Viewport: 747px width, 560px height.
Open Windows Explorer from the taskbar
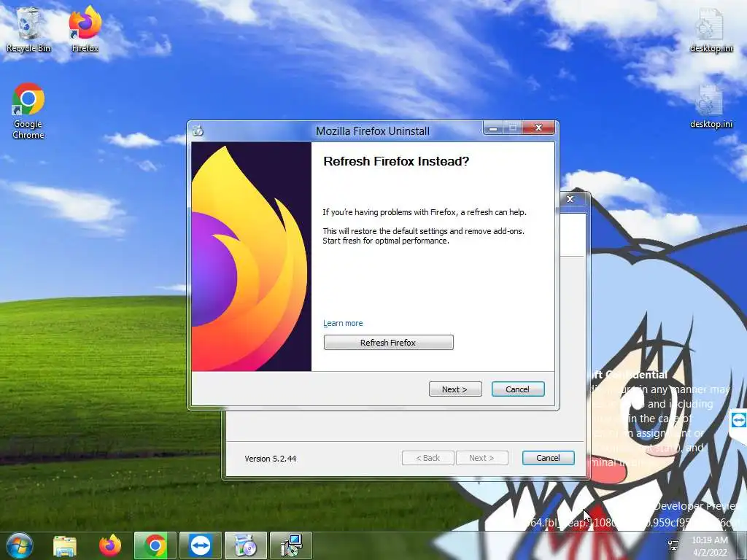(x=65, y=545)
